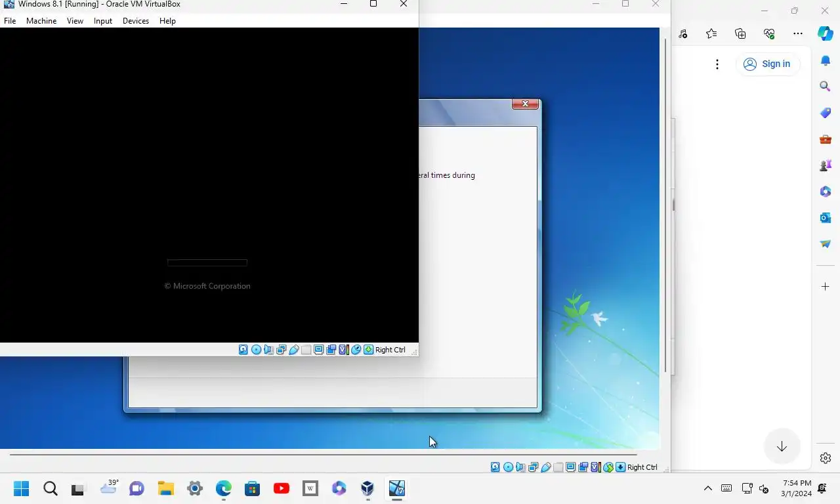Open hard disk indicator in rear VM status bar
Image resolution: width=840 pixels, height=504 pixels.
pyautogui.click(x=495, y=467)
